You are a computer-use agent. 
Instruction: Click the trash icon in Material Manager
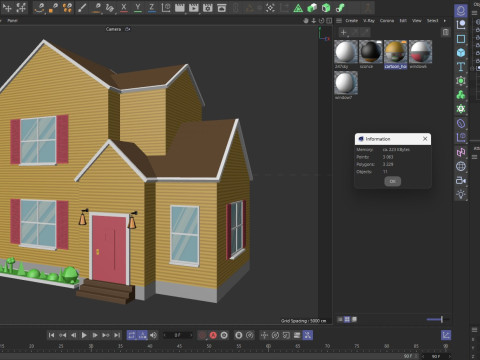(x=446, y=32)
